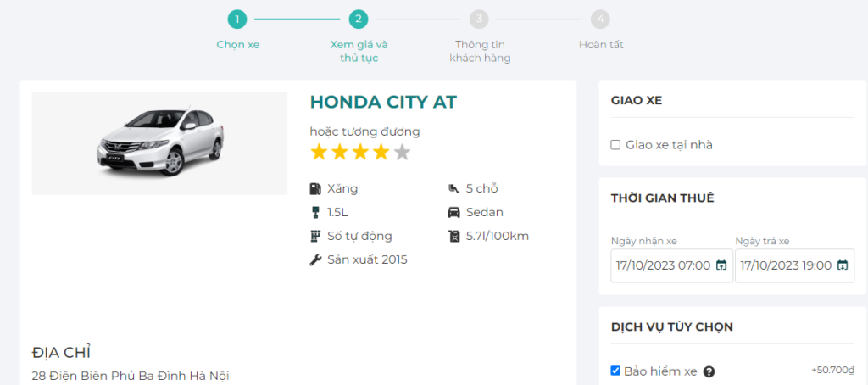
Task: Click the fuel pump icon beside Xăng
Action: [x=315, y=188]
